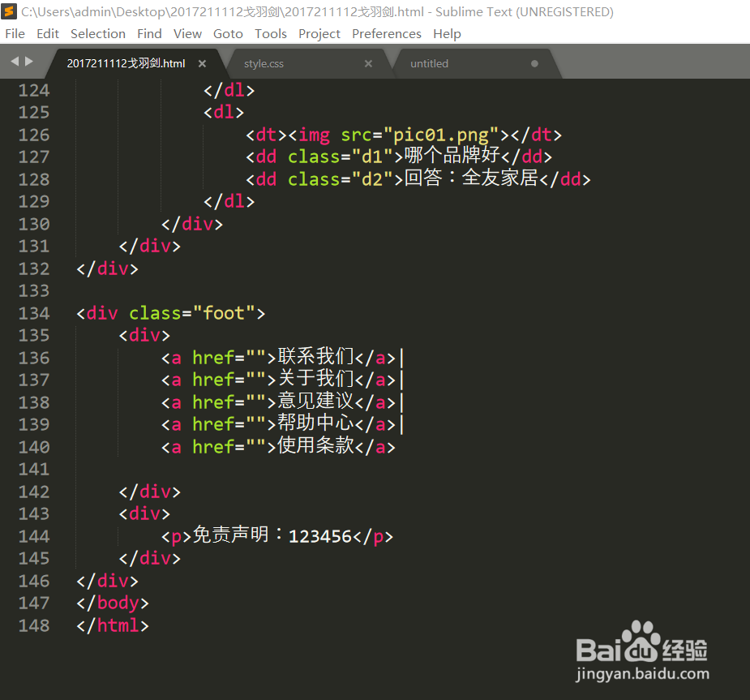Click the text 帮助中心 on line 139

315,423
